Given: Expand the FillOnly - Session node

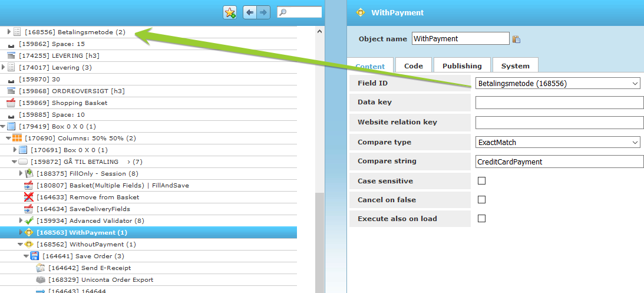Looking at the screenshot, I should (21, 173).
